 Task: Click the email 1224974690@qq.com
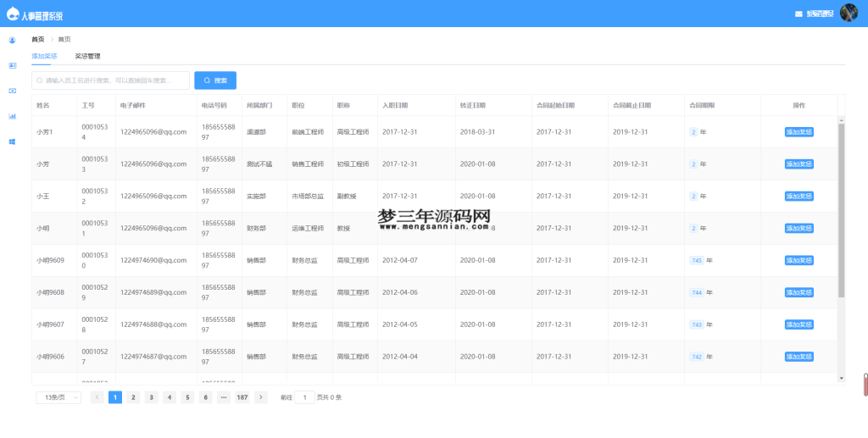point(153,260)
